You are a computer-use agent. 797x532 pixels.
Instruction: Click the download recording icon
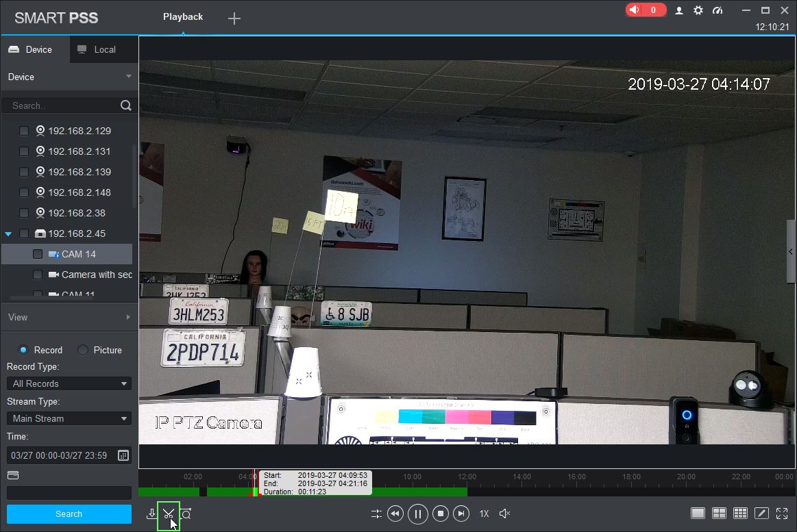[151, 514]
